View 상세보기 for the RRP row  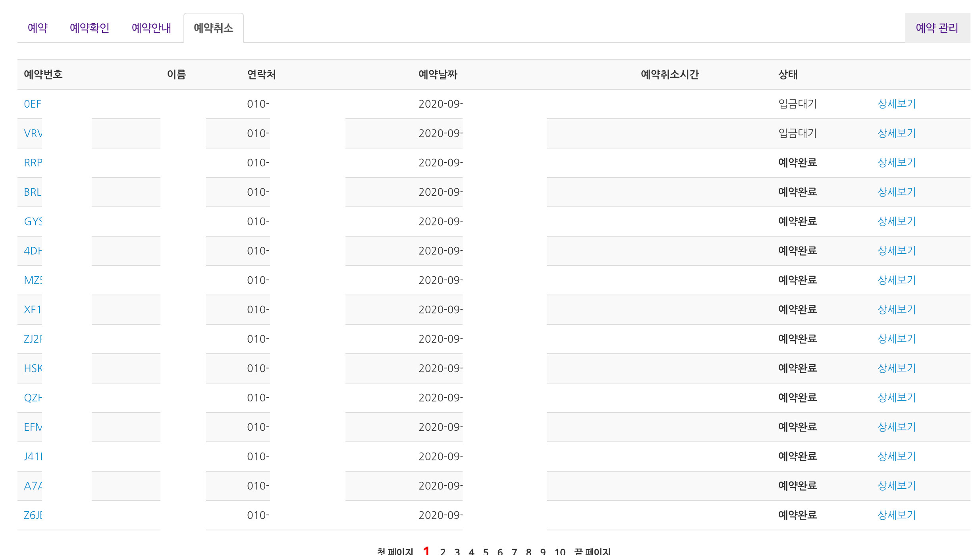click(x=897, y=163)
